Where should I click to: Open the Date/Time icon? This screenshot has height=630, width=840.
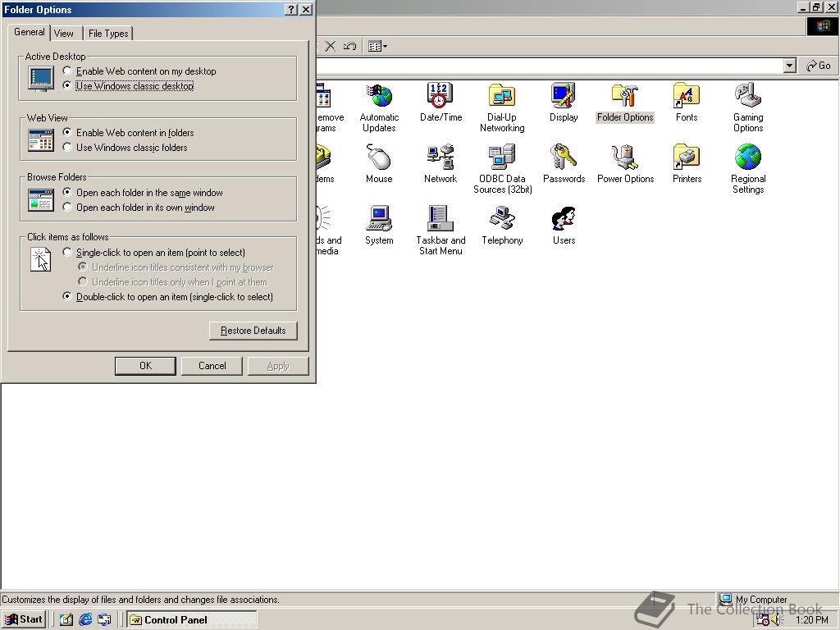(x=441, y=102)
